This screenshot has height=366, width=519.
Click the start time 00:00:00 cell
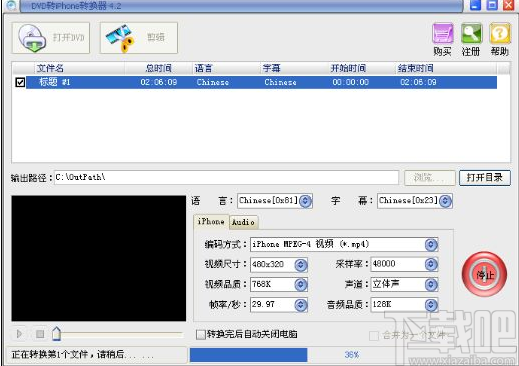pyautogui.click(x=351, y=82)
